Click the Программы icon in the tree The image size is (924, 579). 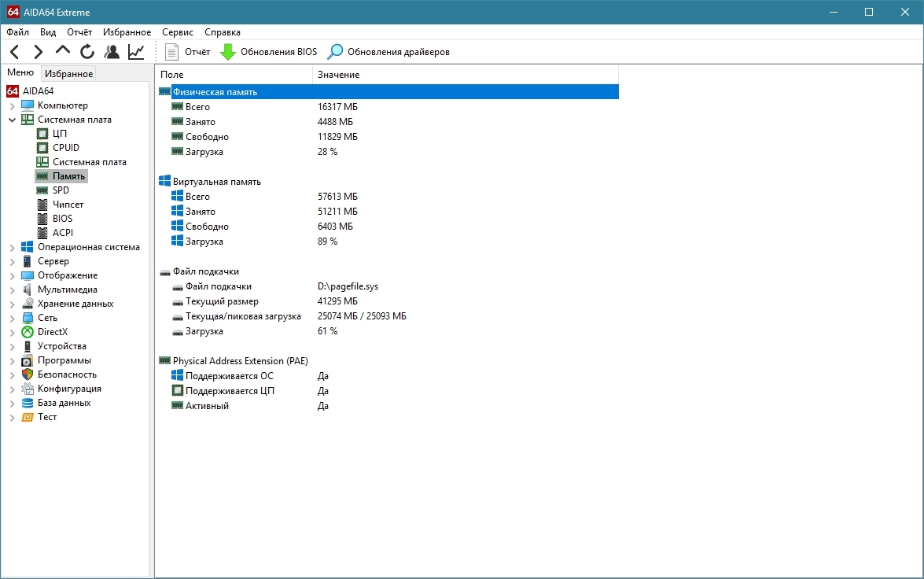click(27, 360)
